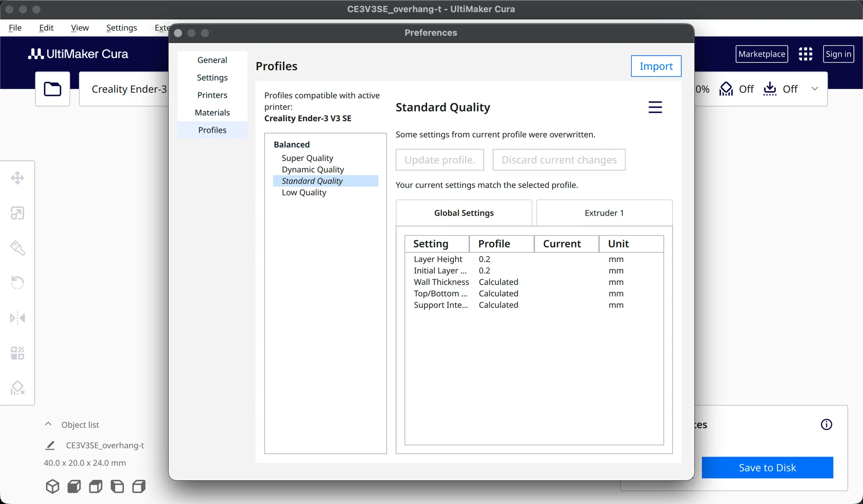This screenshot has width=863, height=504.
Task: Click the Sign in button
Action: click(838, 54)
